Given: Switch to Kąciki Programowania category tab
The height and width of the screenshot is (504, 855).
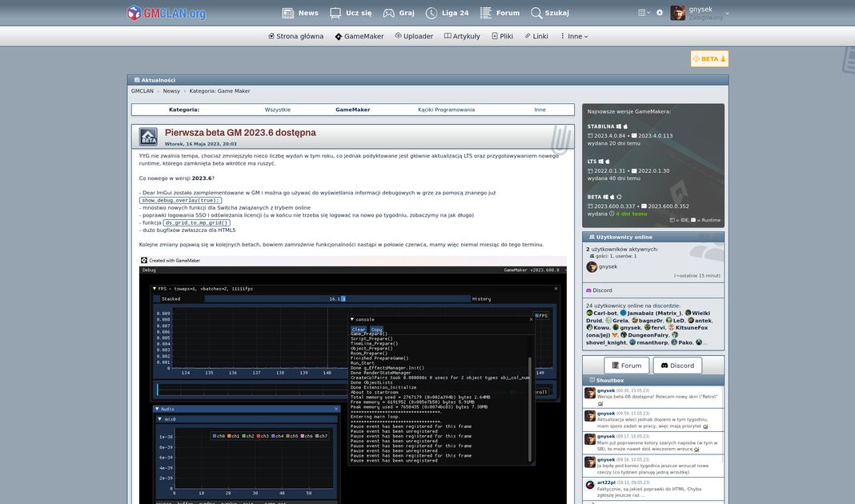Looking at the screenshot, I should pos(446,110).
